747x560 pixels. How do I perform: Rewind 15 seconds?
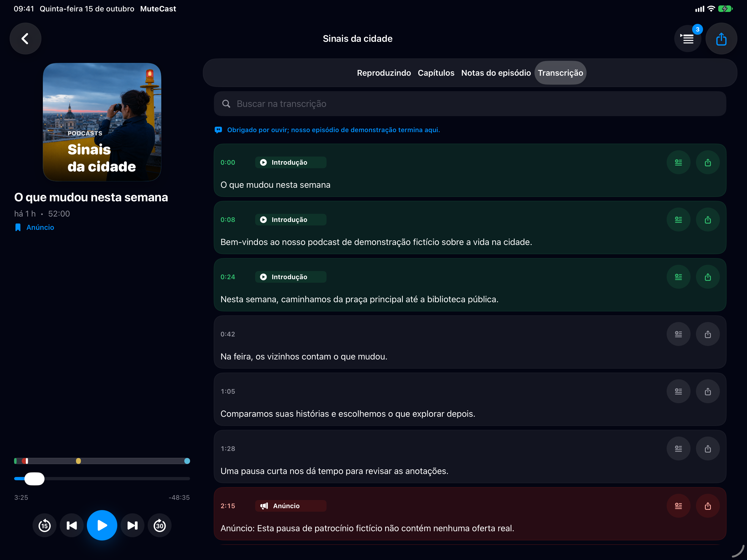pos(45,525)
